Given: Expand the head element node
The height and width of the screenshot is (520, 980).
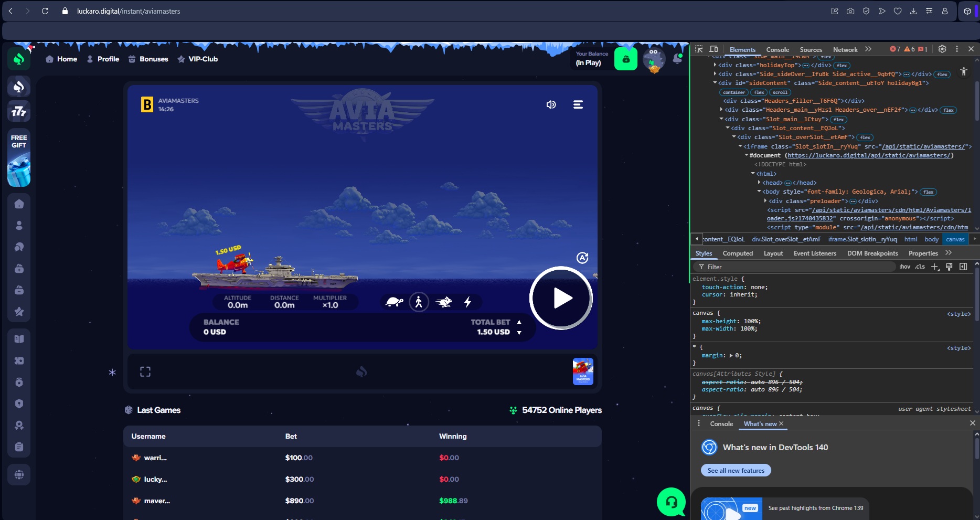Looking at the screenshot, I should (759, 183).
